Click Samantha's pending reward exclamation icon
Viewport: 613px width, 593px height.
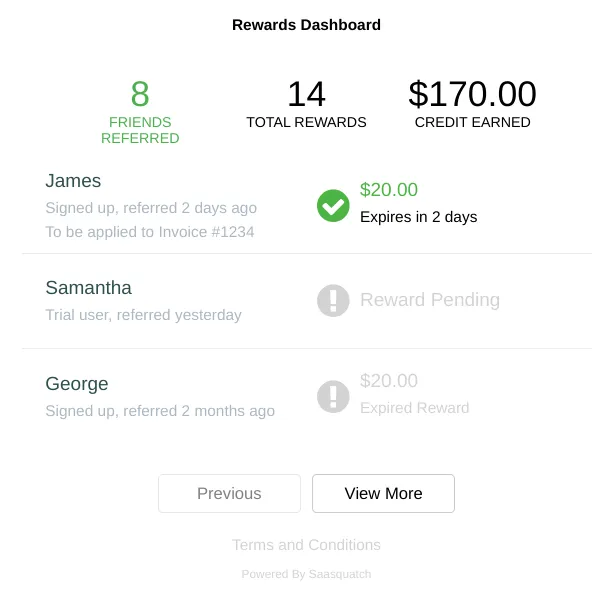(333, 301)
